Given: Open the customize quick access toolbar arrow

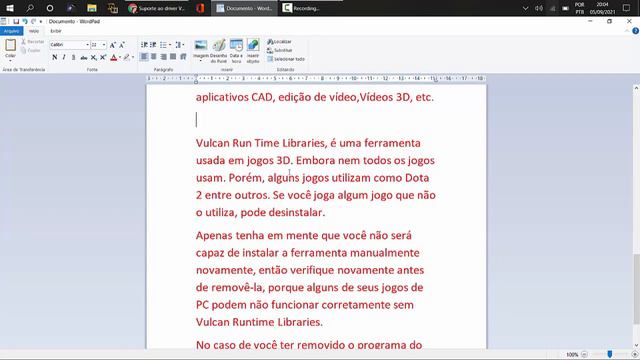Looking at the screenshot, I should coord(41,22).
